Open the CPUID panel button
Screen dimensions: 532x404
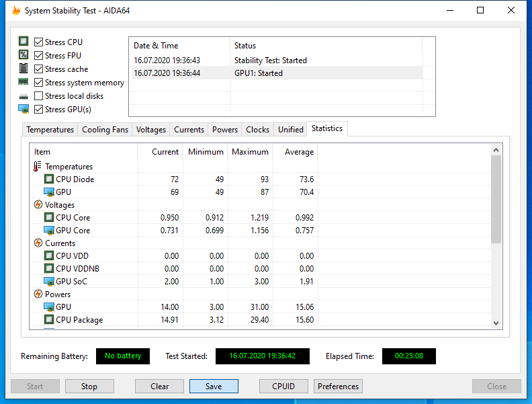(x=283, y=387)
